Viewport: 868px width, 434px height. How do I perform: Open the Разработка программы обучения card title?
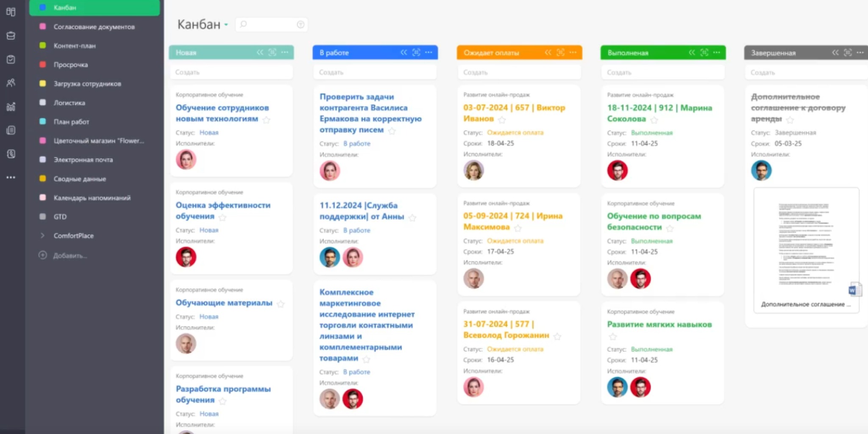click(x=223, y=394)
